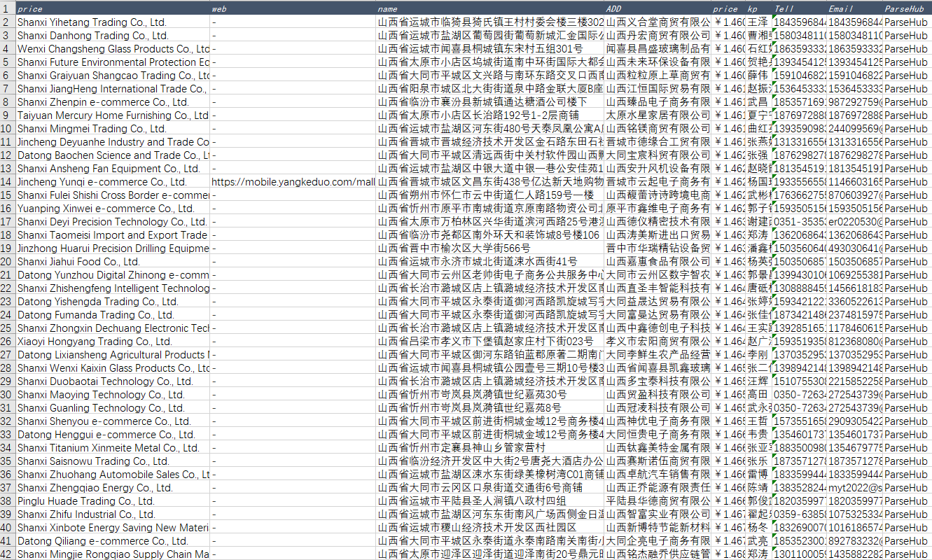Select the 山西冠凌科技有限公司 cell
The height and width of the screenshot is (560, 932).
658,408
